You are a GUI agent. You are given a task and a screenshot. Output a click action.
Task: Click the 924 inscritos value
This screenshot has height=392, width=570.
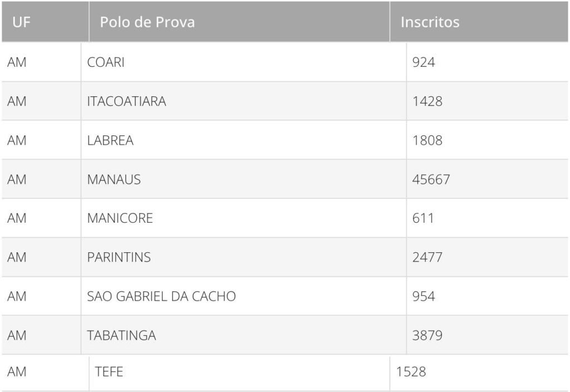tap(424, 62)
